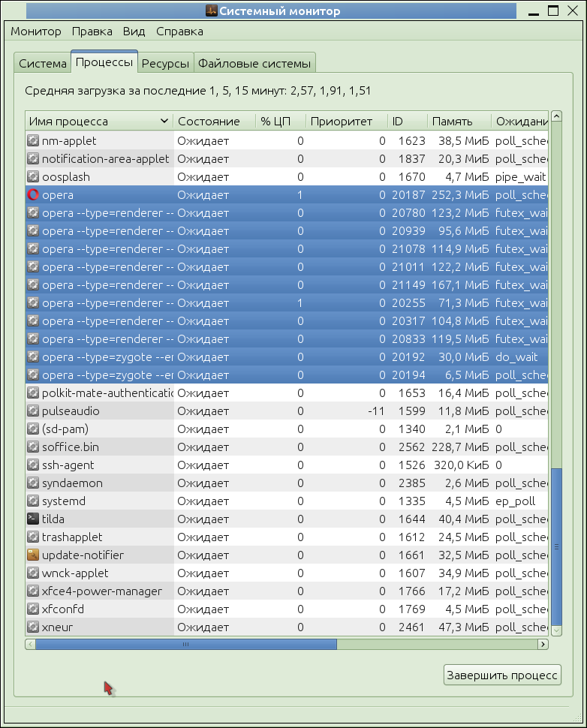Image resolution: width=587 pixels, height=728 pixels.
Task: Click the Ожидание column header
Action: pyautogui.click(x=519, y=122)
